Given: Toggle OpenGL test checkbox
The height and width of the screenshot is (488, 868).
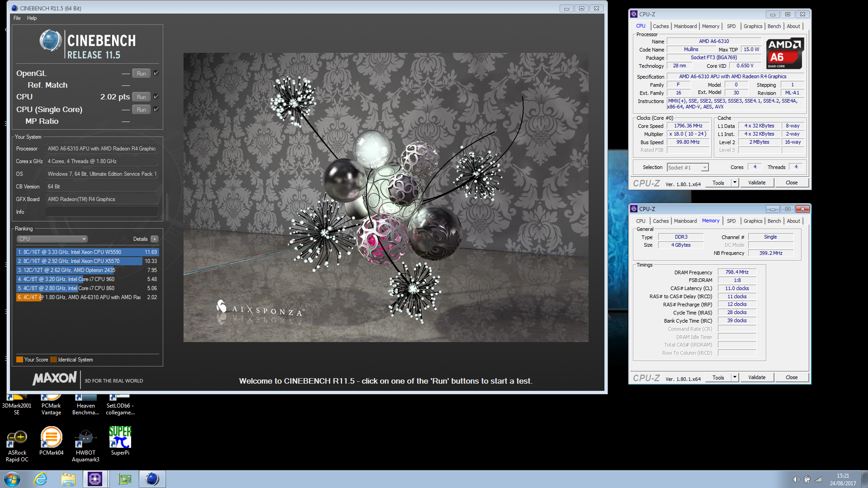Looking at the screenshot, I should (x=156, y=73).
